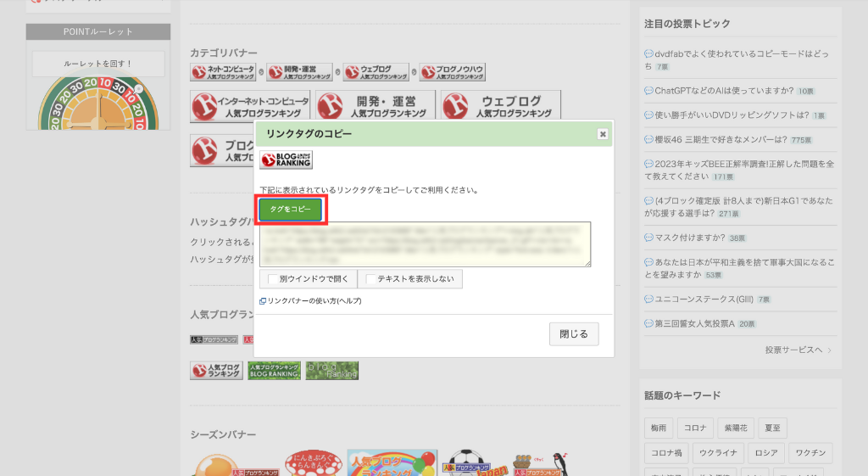This screenshot has height=476, width=868.
Task: Open 日本が平和主義を捨て軍事大国 topic
Action: pos(739,268)
